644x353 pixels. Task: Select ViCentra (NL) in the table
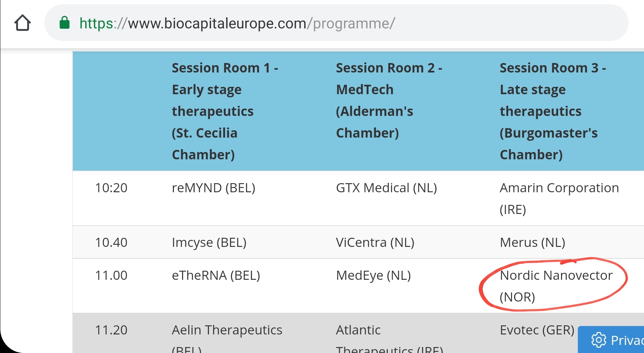point(375,242)
